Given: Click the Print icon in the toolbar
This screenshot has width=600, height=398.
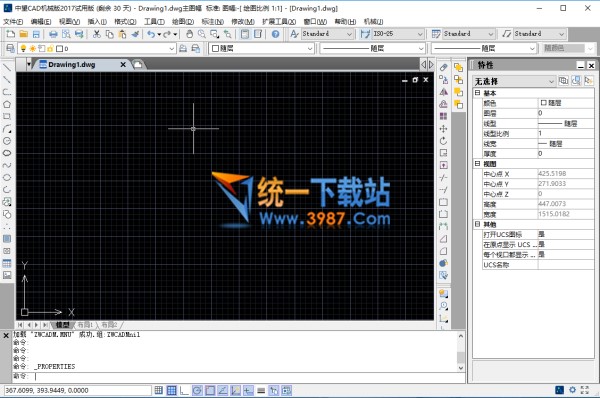Looking at the screenshot, I should pos(53,34).
